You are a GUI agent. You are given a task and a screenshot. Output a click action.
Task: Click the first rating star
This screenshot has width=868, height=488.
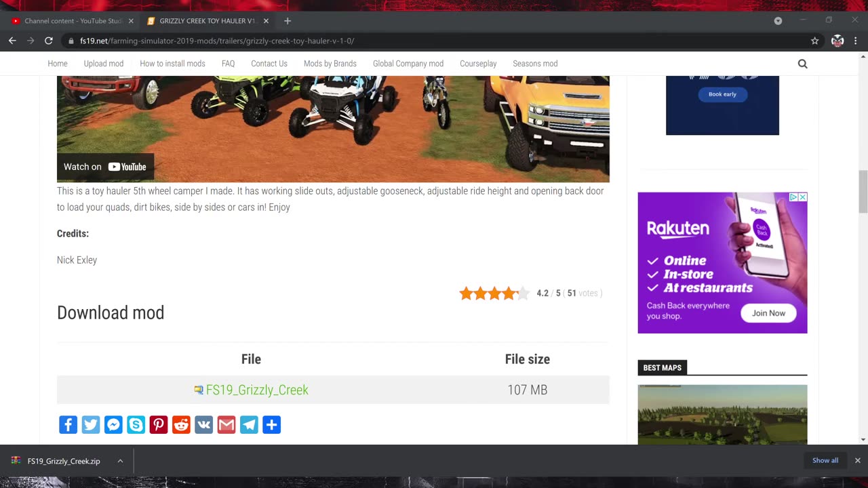coord(466,293)
